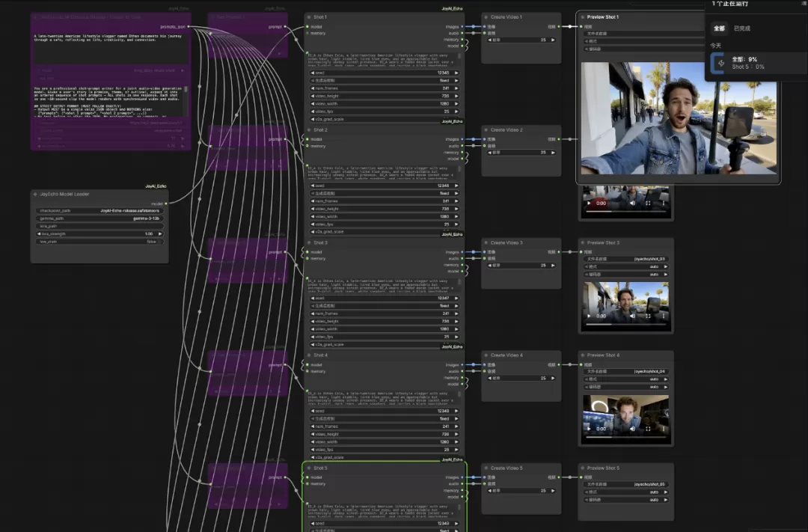Collapse the Shot 1 node via its title dot
This screenshot has height=532, width=808.
pyautogui.click(x=308, y=17)
